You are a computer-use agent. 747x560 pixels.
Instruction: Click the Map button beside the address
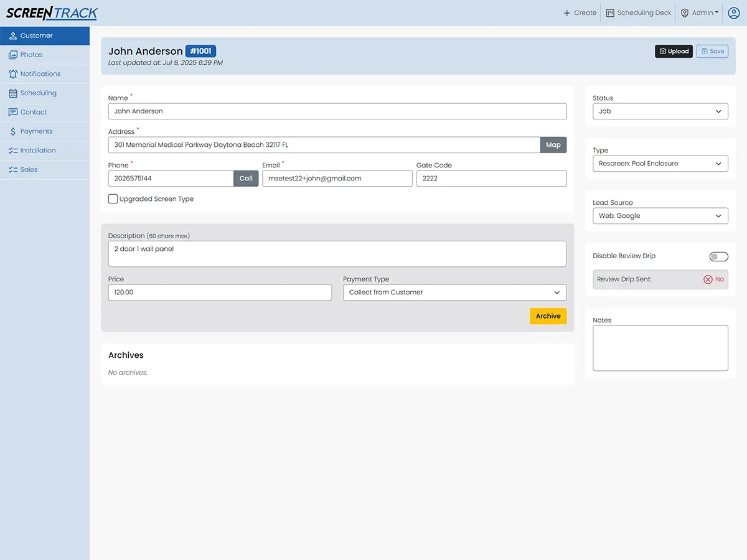click(x=553, y=145)
